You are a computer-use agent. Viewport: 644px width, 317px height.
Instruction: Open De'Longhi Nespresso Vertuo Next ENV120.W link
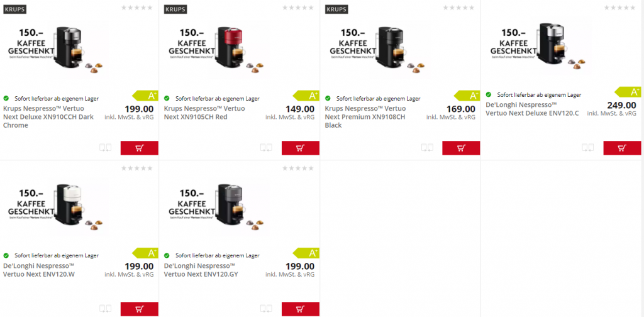pos(39,270)
